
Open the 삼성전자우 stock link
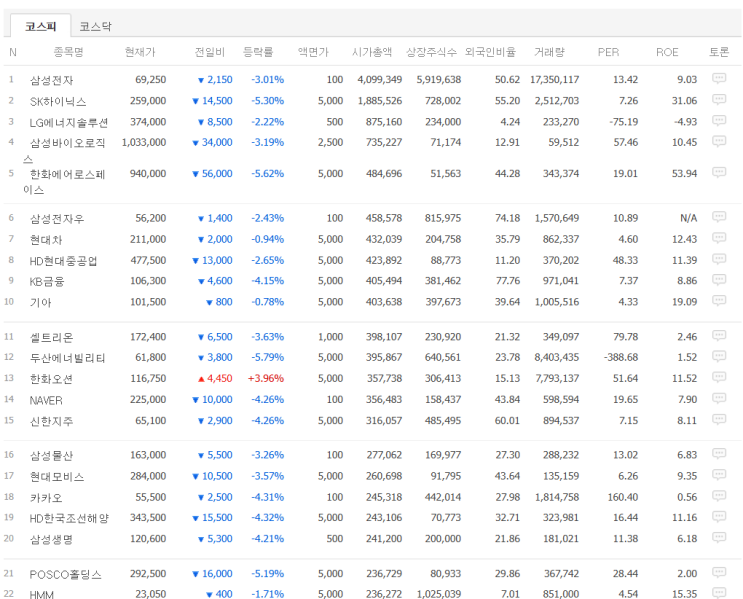click(57, 218)
